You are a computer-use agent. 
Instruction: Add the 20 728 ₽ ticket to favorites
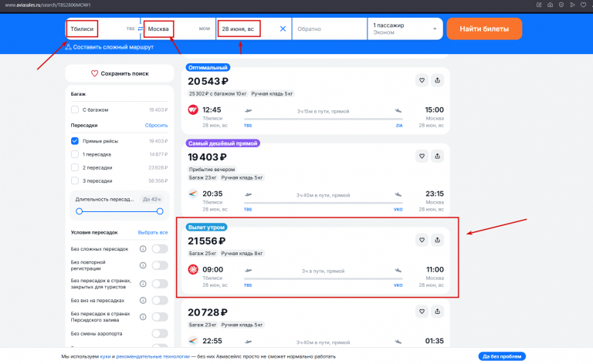coord(422,312)
